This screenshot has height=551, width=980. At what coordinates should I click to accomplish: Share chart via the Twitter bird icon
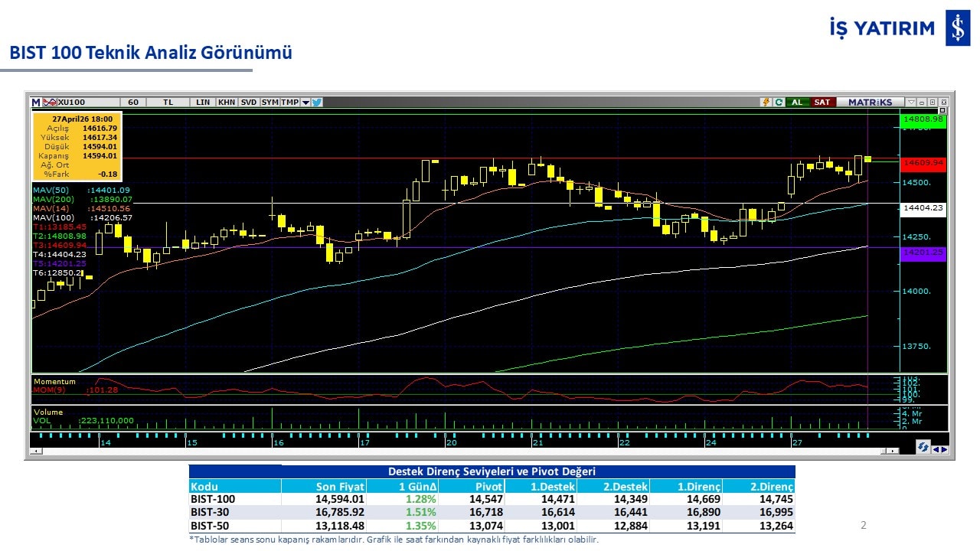pyautogui.click(x=317, y=102)
